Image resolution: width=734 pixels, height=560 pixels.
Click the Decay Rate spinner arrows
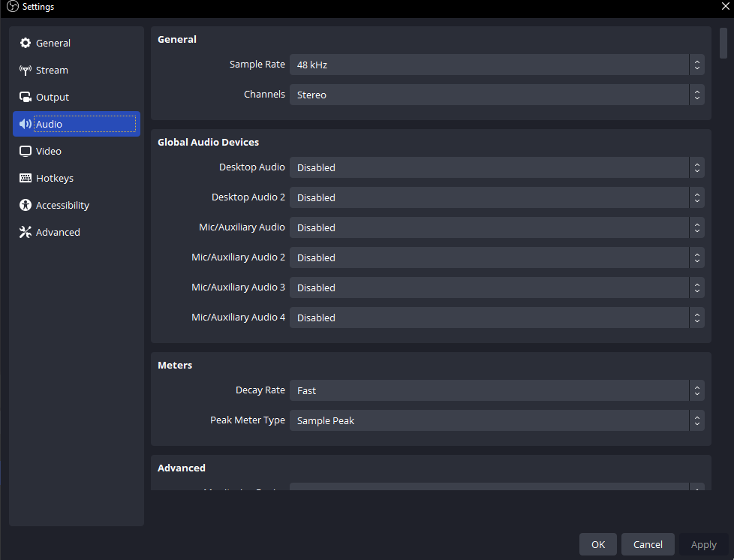click(x=697, y=390)
